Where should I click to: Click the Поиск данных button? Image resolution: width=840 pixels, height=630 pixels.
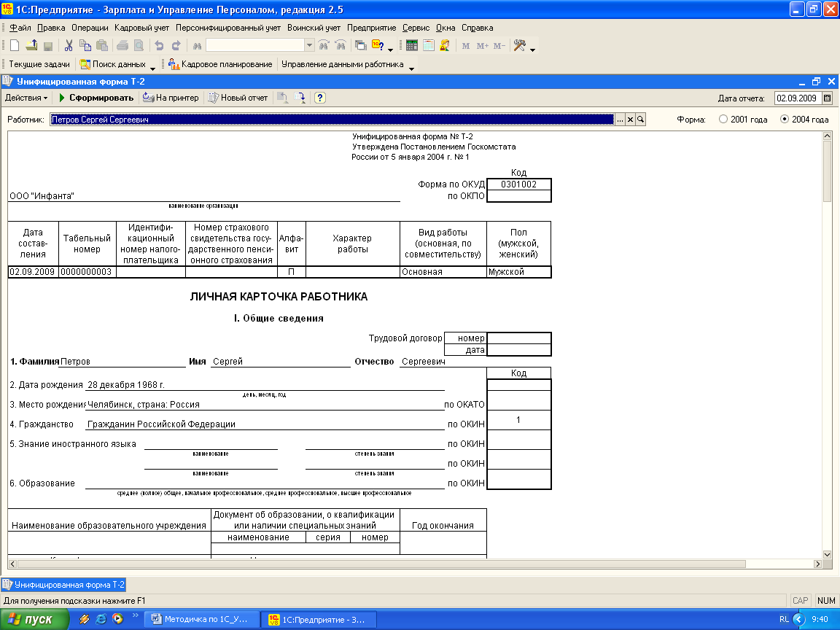click(113, 64)
